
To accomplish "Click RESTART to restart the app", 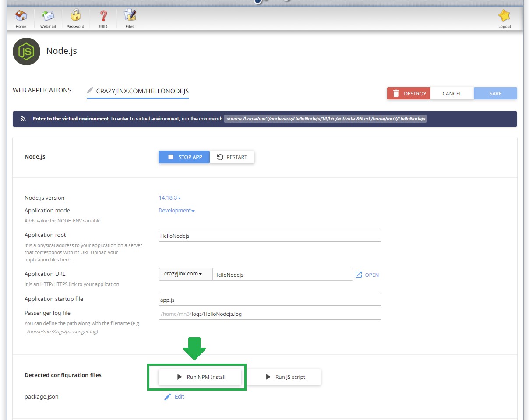I will pos(232,157).
